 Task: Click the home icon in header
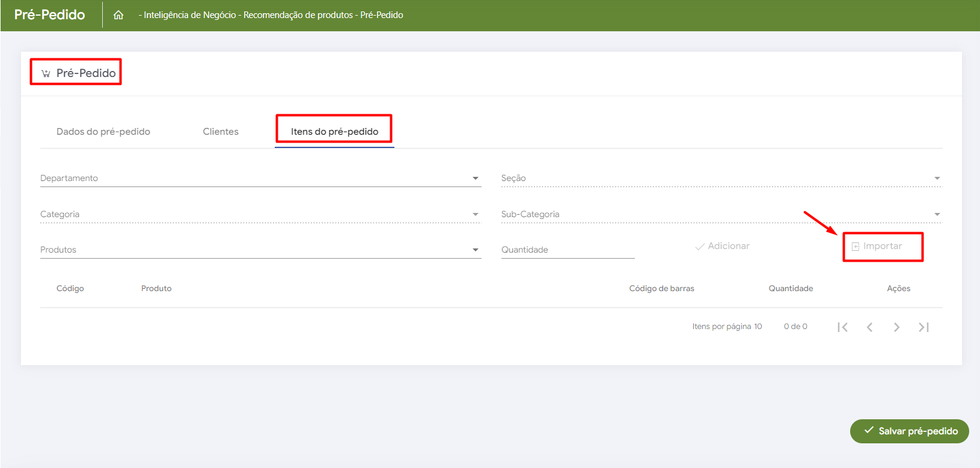coord(118,15)
